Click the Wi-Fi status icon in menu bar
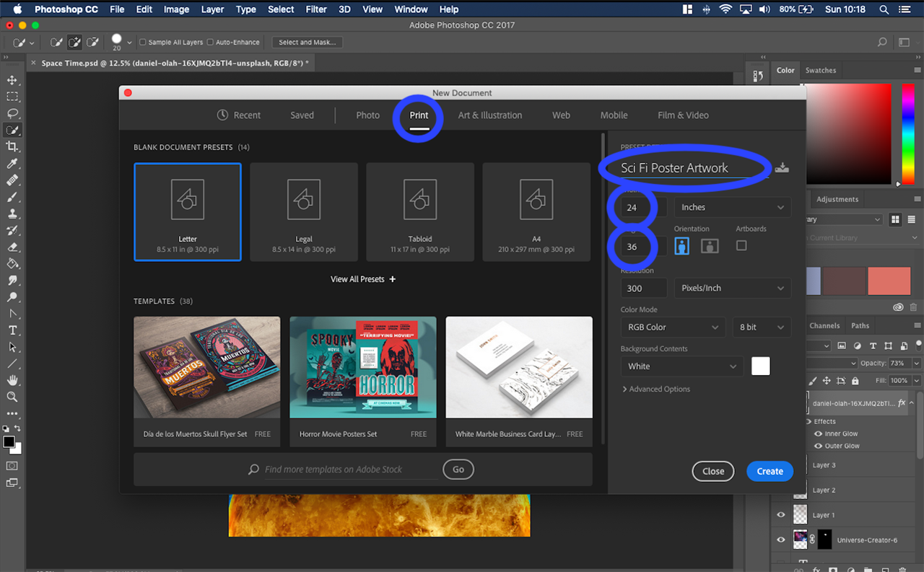This screenshot has width=924, height=572. pyautogui.click(x=725, y=9)
